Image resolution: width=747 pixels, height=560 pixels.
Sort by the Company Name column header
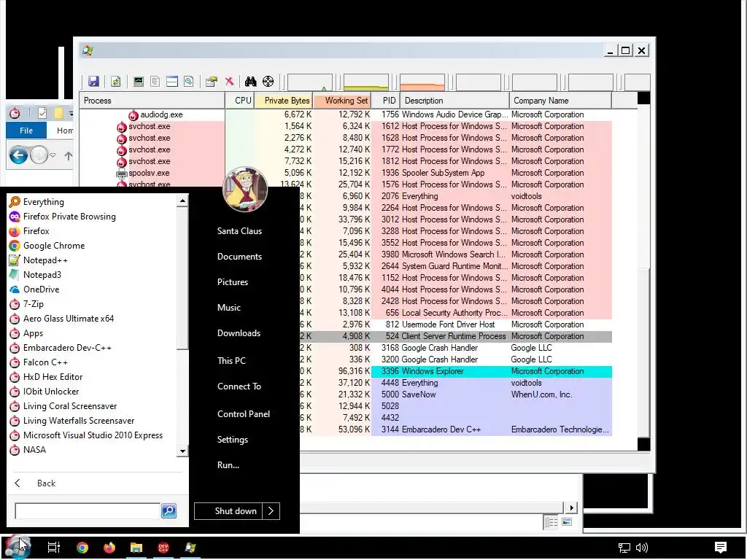coord(560,101)
